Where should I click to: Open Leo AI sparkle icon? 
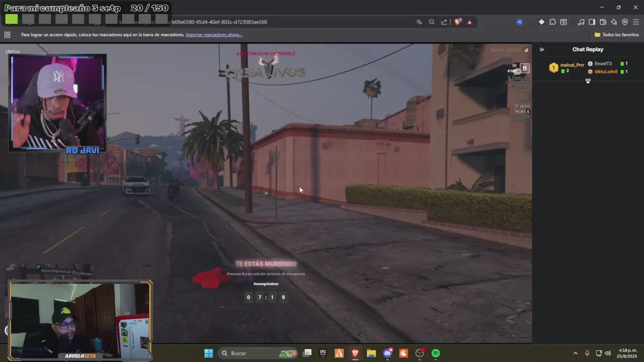tap(614, 22)
